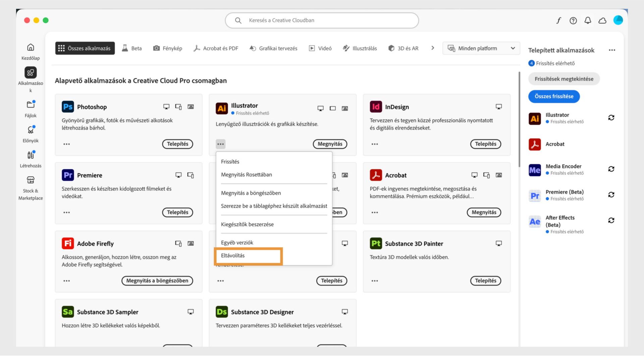The image size is (644, 356).
Task: Open the help question mark icon
Action: point(573,20)
